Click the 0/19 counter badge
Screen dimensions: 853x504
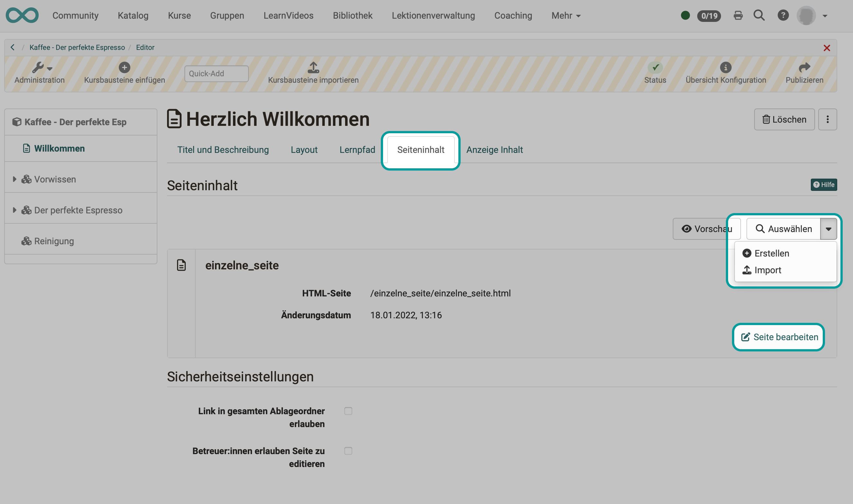click(x=709, y=15)
